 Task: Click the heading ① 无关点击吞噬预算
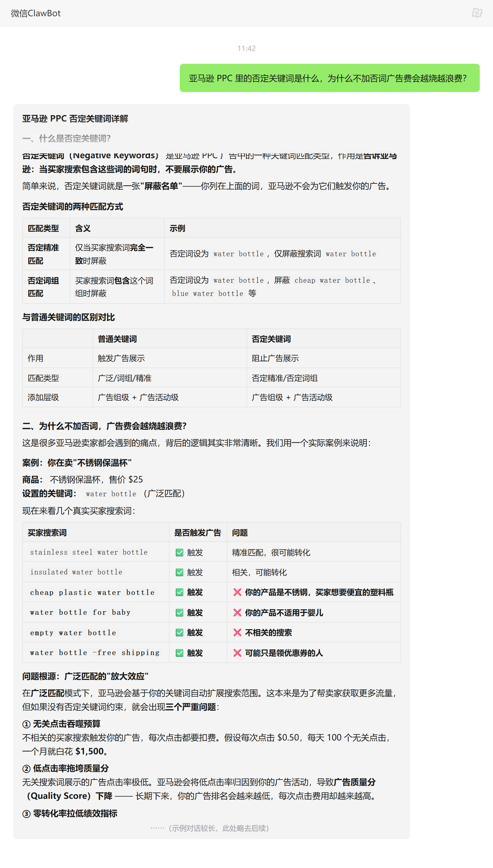[61, 724]
